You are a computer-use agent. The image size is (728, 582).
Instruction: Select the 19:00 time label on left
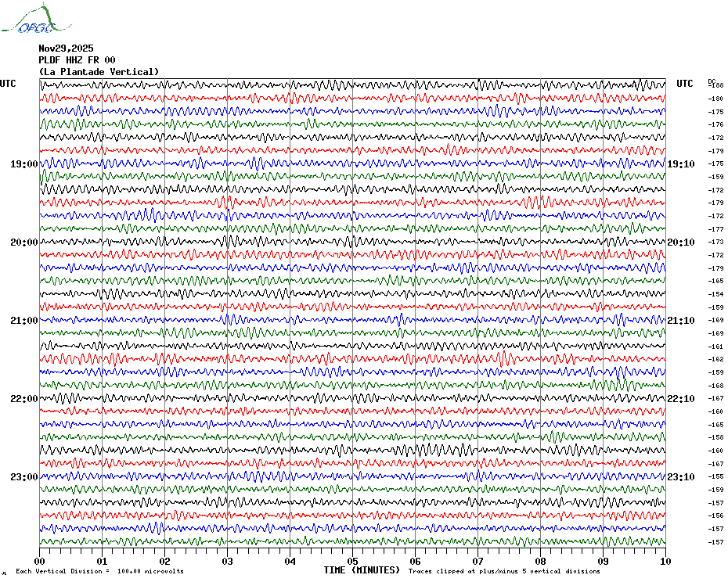coord(24,164)
